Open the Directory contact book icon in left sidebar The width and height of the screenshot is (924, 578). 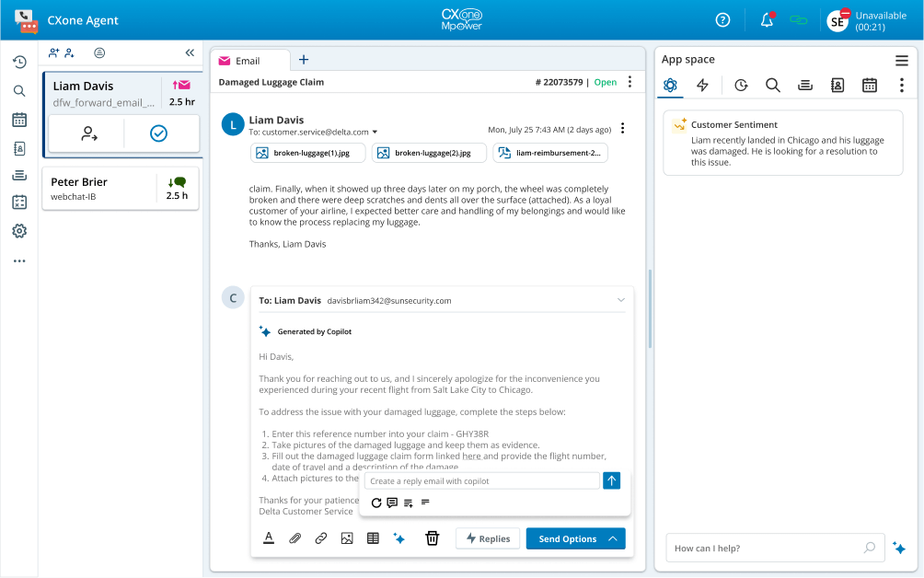click(19, 148)
